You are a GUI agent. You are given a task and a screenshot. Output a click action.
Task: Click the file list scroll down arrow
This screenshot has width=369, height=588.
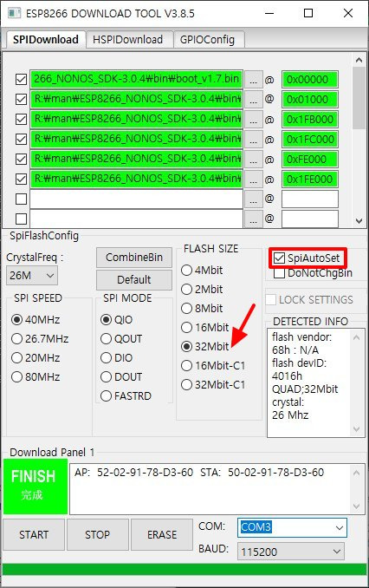coord(359,221)
